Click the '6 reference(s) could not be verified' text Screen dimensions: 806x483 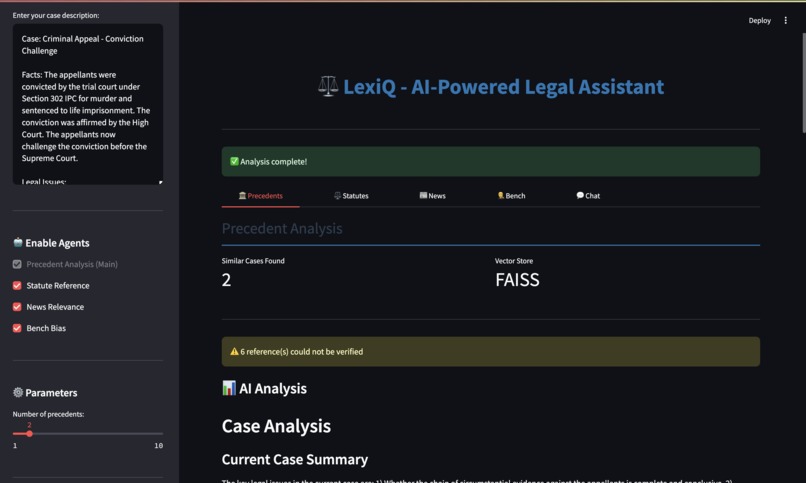coord(301,351)
